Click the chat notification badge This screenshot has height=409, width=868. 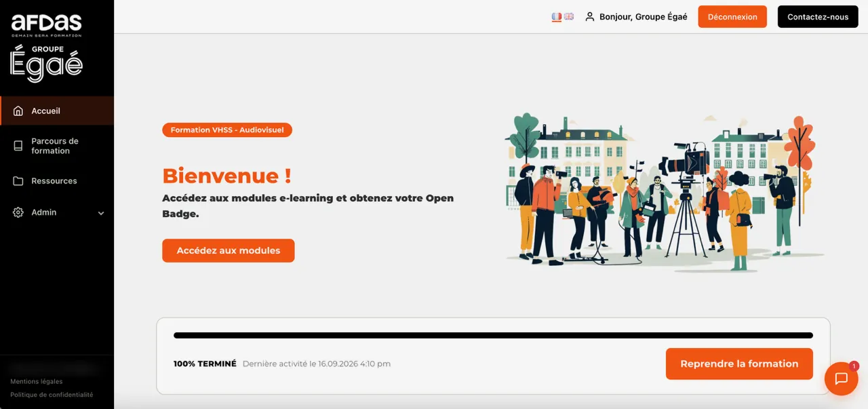pos(854,366)
